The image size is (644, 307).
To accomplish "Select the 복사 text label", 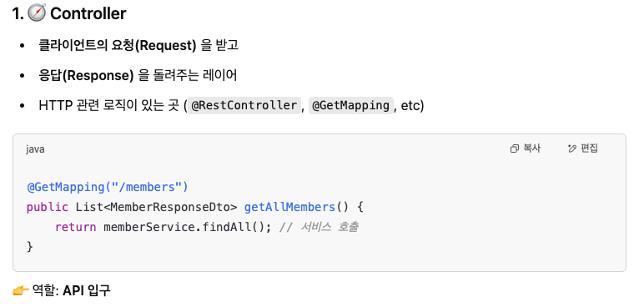I will 531,148.
